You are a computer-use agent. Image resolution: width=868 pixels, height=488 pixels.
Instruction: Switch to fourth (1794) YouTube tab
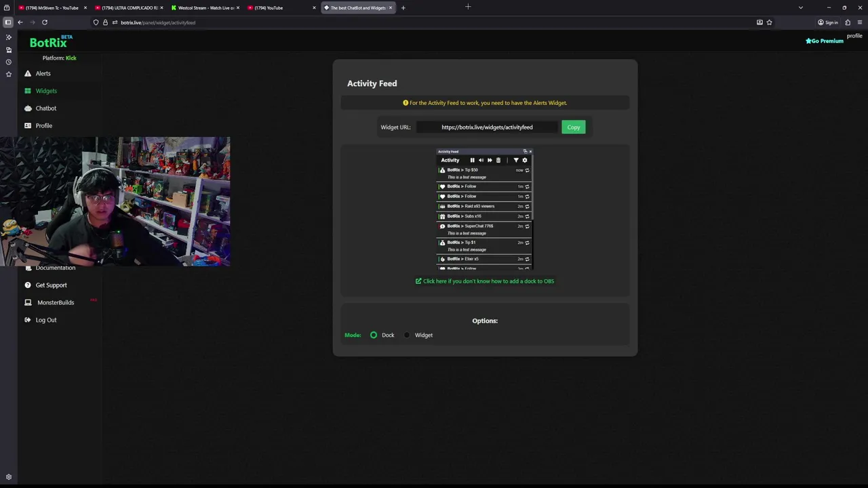(x=281, y=8)
